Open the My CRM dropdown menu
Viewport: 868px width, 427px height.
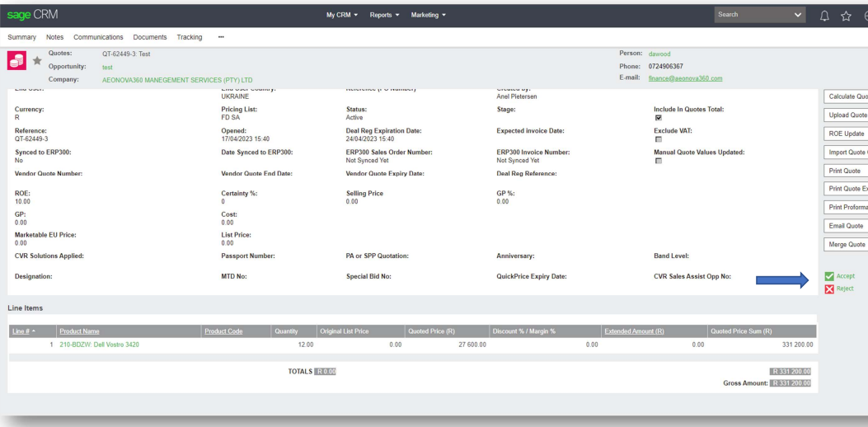[x=347, y=16]
